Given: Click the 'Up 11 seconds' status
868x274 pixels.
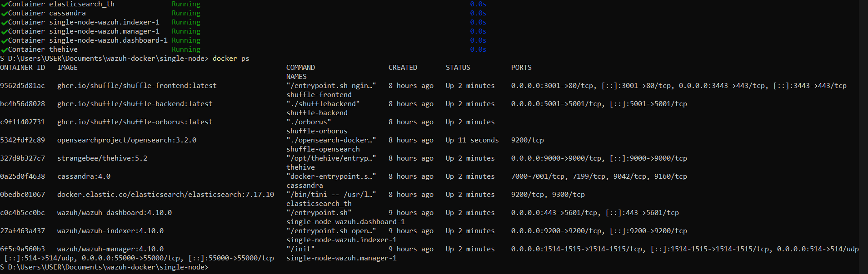Looking at the screenshot, I should coord(472,140).
